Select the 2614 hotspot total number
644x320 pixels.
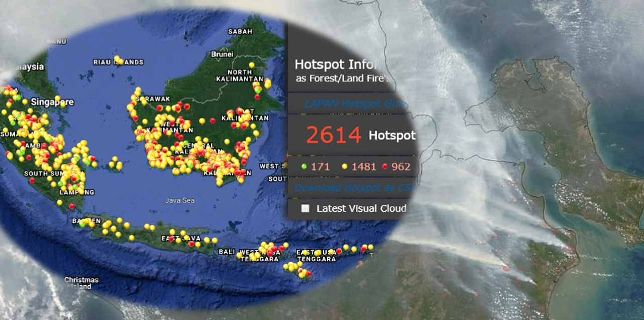[334, 135]
